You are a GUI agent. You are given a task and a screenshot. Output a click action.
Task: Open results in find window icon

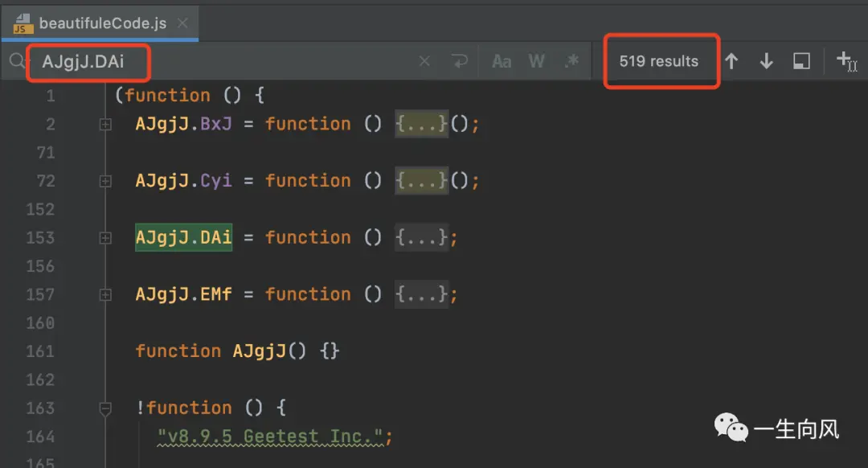click(801, 61)
